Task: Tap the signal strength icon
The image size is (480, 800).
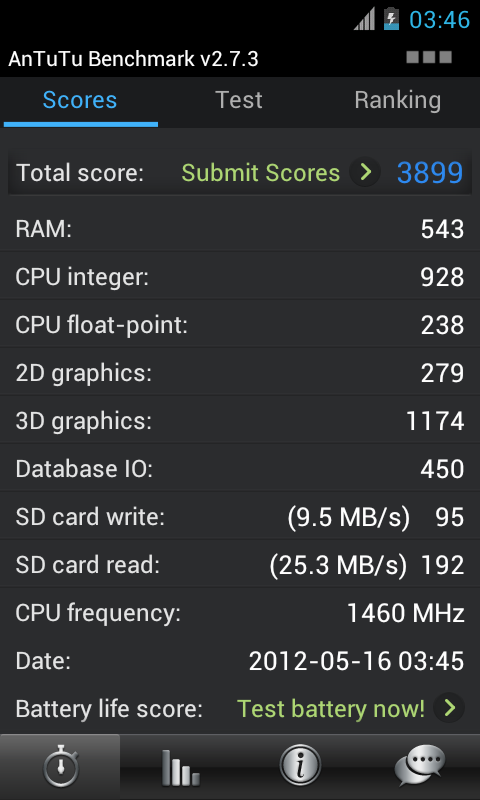Action: click(365, 19)
